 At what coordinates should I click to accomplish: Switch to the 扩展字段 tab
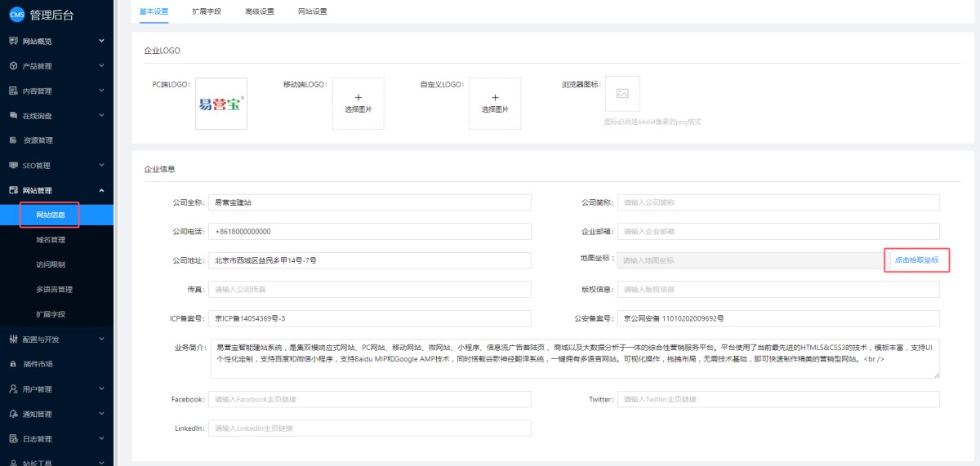(207, 11)
